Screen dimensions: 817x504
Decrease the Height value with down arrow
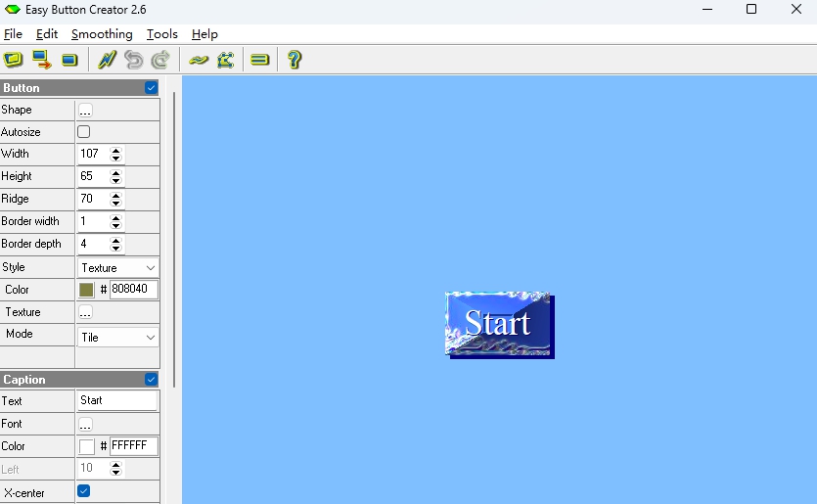coord(115,180)
